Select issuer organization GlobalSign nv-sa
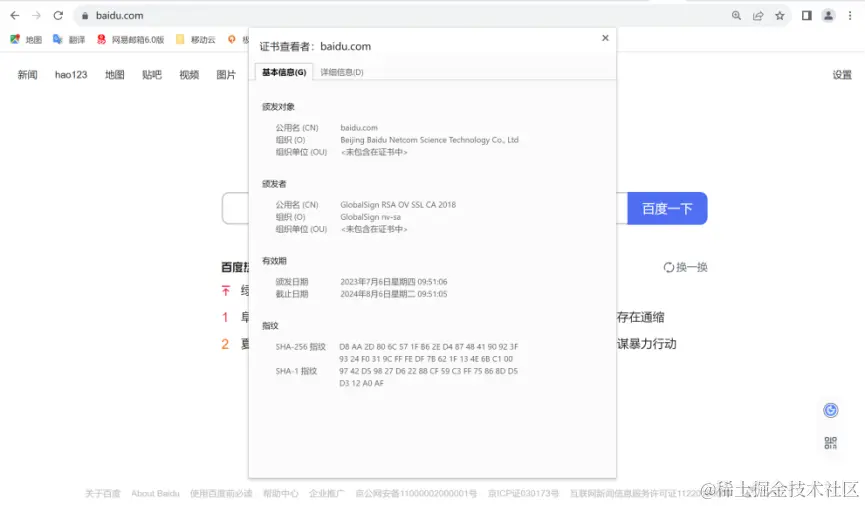 point(371,217)
